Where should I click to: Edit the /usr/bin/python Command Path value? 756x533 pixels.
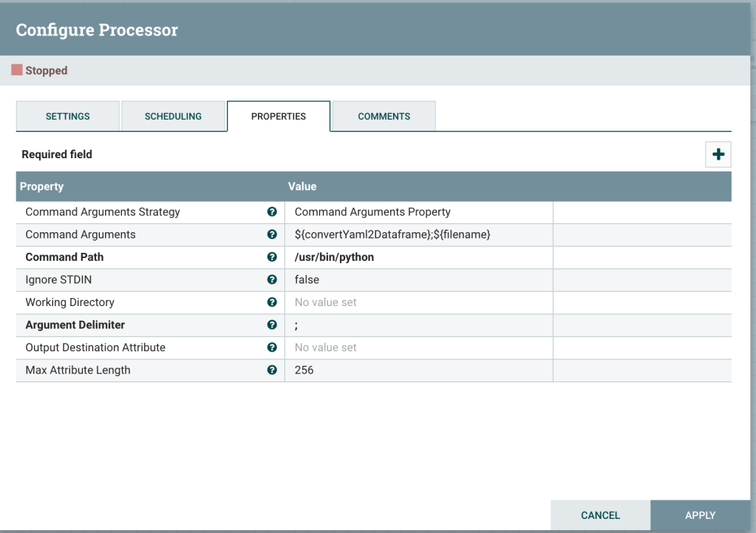[418, 257]
